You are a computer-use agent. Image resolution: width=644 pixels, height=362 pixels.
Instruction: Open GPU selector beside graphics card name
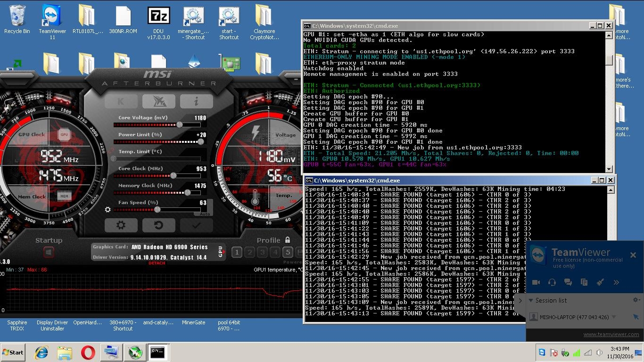click(221, 251)
